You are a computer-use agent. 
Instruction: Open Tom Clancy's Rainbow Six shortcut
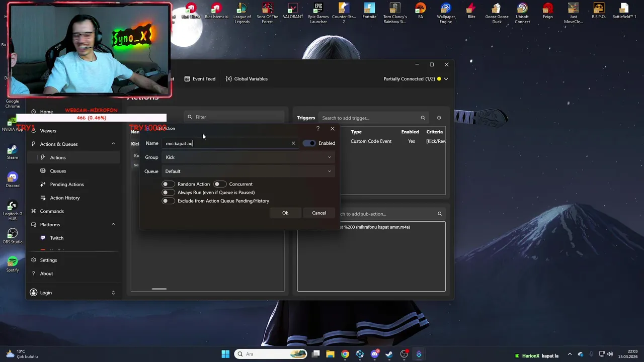(395, 14)
